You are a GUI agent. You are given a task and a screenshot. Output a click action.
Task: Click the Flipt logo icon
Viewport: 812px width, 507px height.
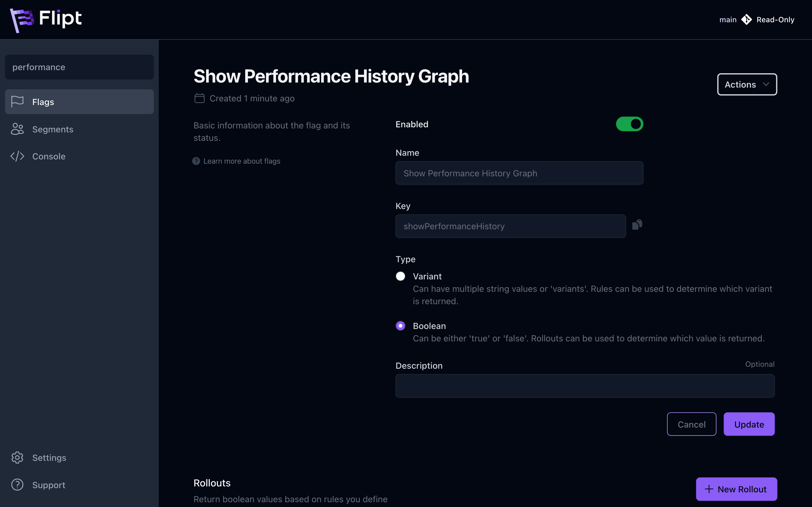pyautogui.click(x=22, y=20)
